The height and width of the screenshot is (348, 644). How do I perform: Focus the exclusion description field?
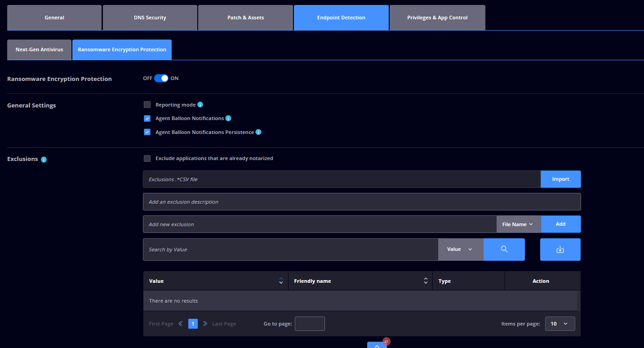(x=362, y=202)
